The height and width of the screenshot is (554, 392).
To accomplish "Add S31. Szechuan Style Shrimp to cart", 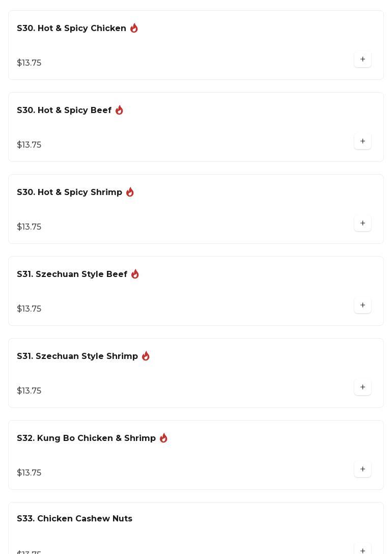I will coord(362,387).
